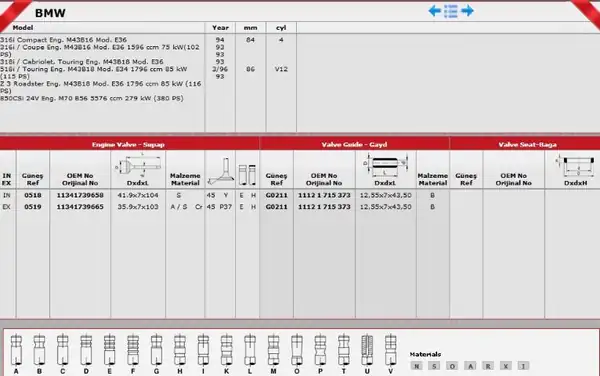Select guide OEM 1112 1 715 373 in IN row
The image size is (600, 376).
point(324,195)
